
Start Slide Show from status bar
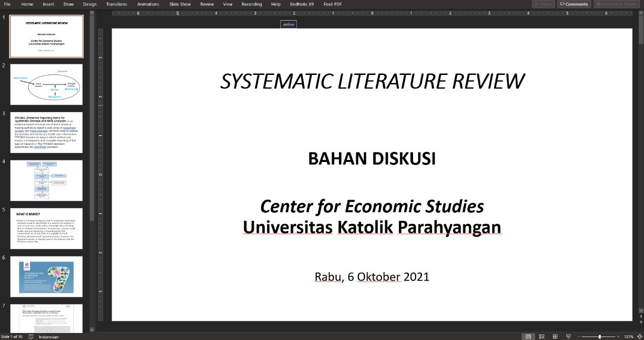coord(569,336)
